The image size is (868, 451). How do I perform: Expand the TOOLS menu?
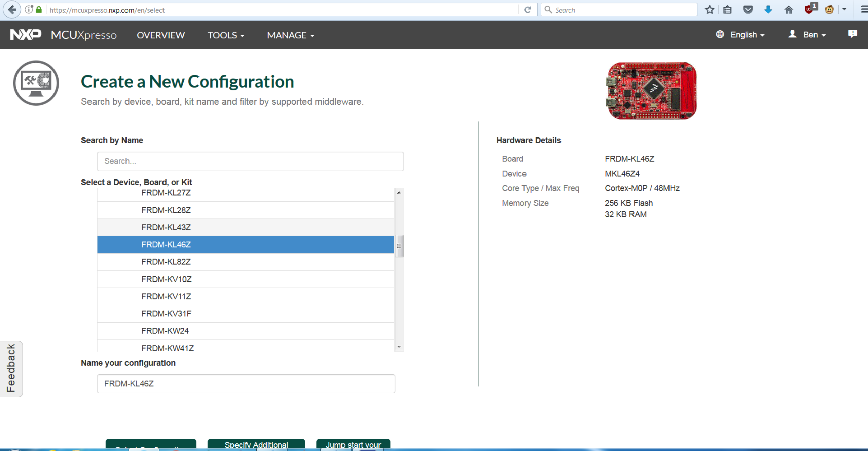click(226, 35)
